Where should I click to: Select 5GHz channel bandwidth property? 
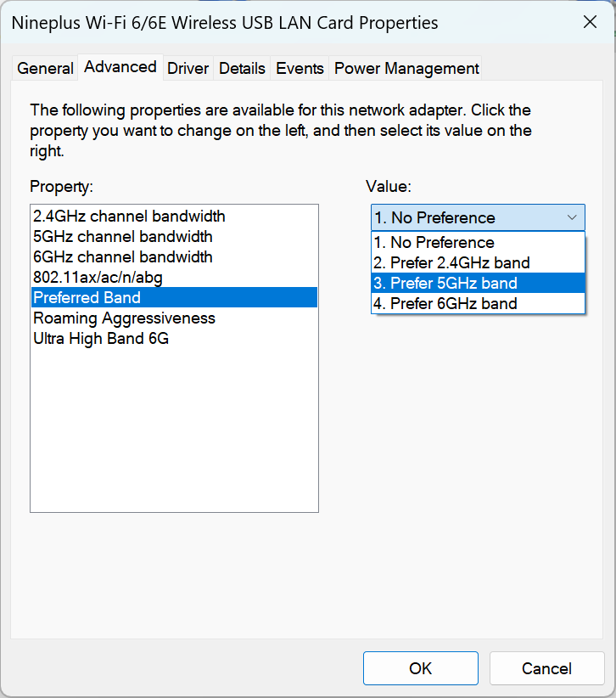(x=174, y=237)
